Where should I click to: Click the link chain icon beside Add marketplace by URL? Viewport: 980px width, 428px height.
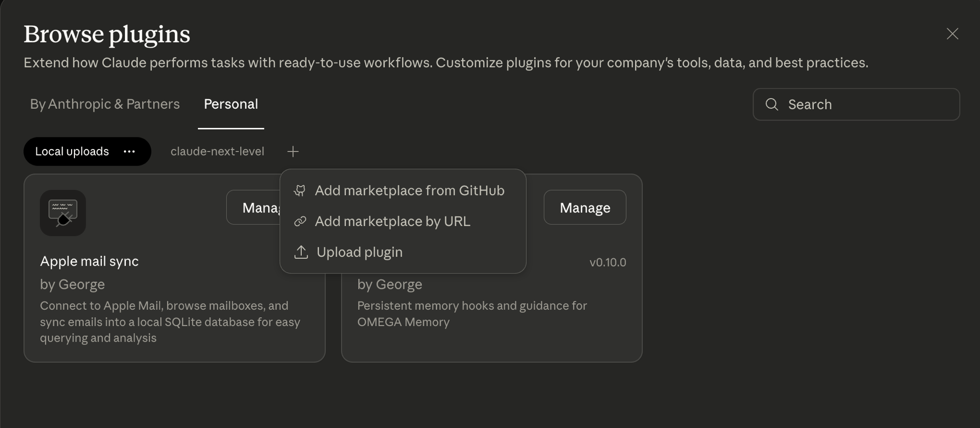point(300,222)
